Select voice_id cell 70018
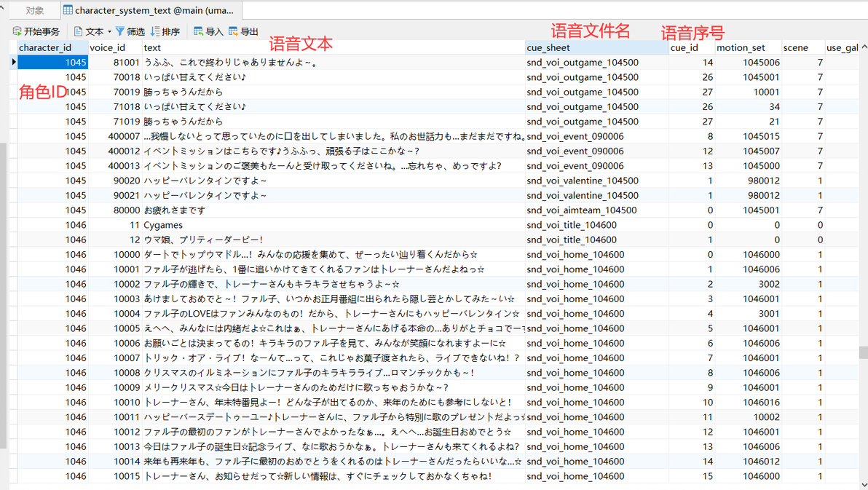This screenshot has height=490, width=868. pos(115,77)
